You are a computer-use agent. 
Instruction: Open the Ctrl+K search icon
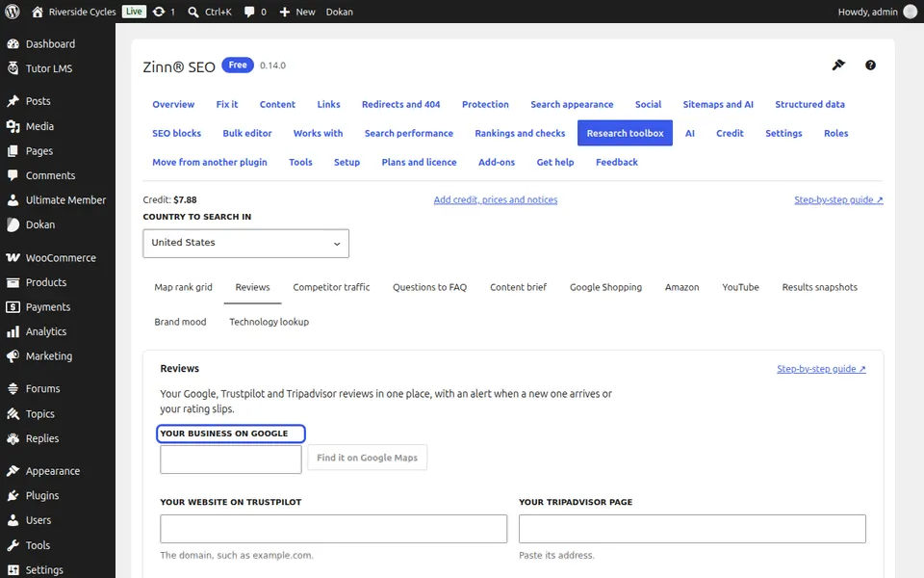coord(193,12)
